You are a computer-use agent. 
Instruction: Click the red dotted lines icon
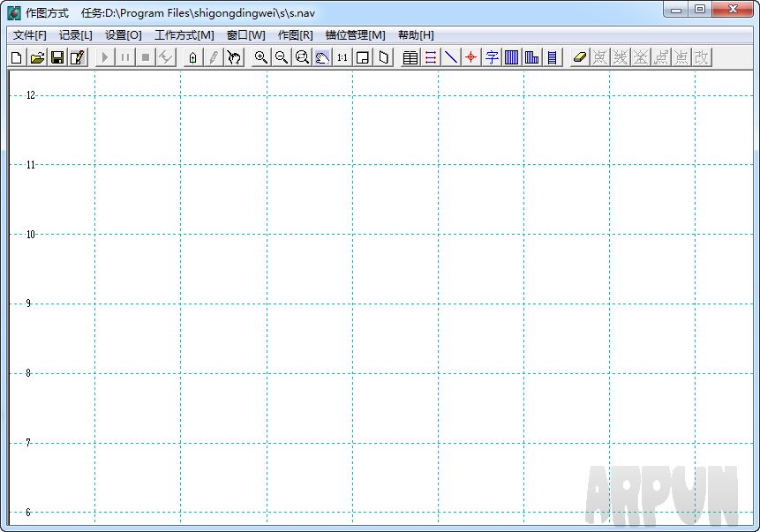coord(431,57)
